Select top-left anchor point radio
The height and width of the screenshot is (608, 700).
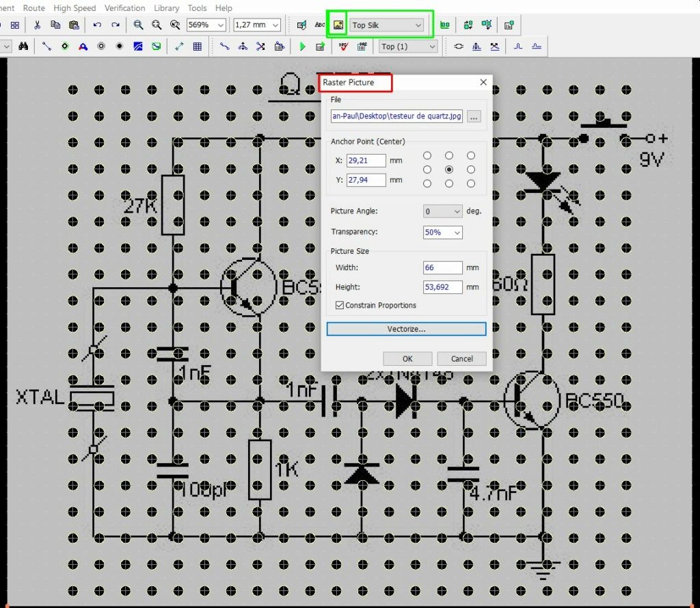click(427, 155)
